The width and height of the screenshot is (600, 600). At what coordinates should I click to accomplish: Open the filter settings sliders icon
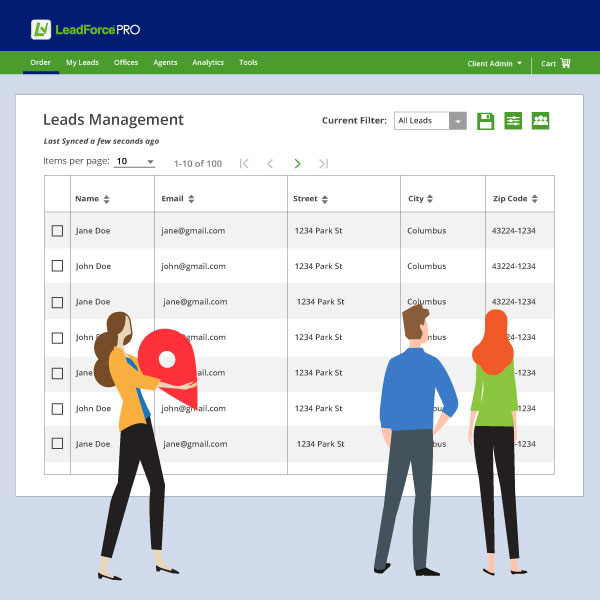[x=513, y=121]
